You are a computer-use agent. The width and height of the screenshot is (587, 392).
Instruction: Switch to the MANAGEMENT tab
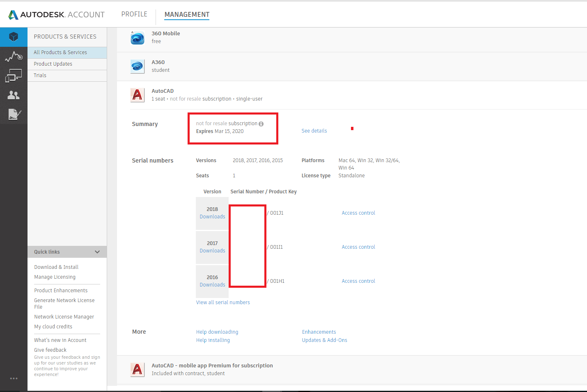187,15
